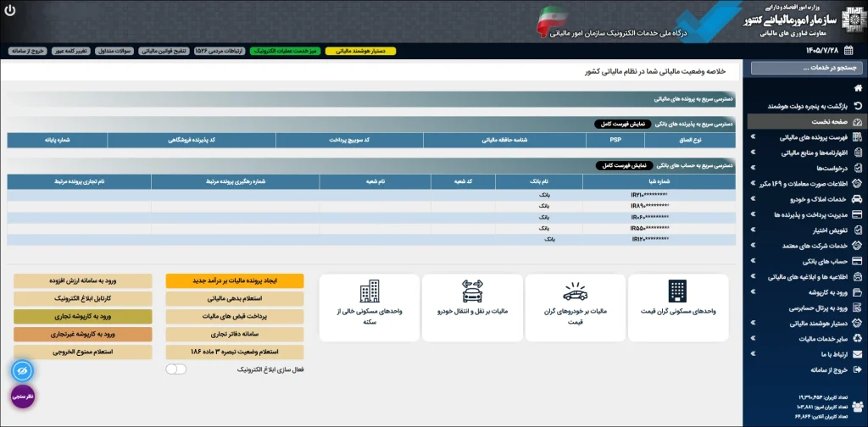
Task: Expand the chevron of تفویض اختیار
Action: (x=753, y=230)
